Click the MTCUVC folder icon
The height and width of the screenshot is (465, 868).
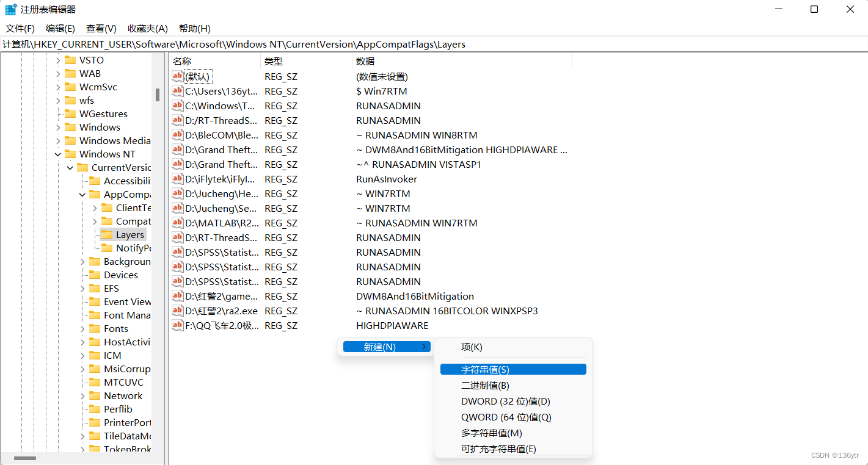pyautogui.click(x=94, y=382)
